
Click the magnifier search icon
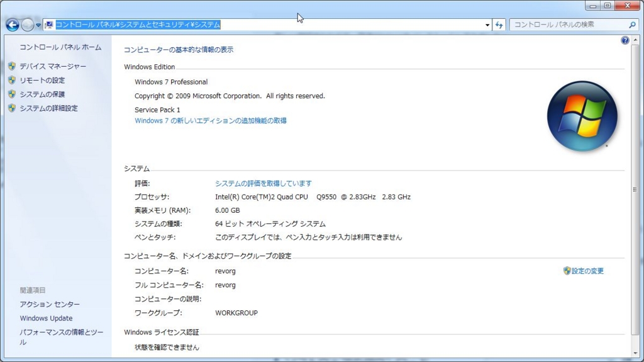(x=632, y=25)
